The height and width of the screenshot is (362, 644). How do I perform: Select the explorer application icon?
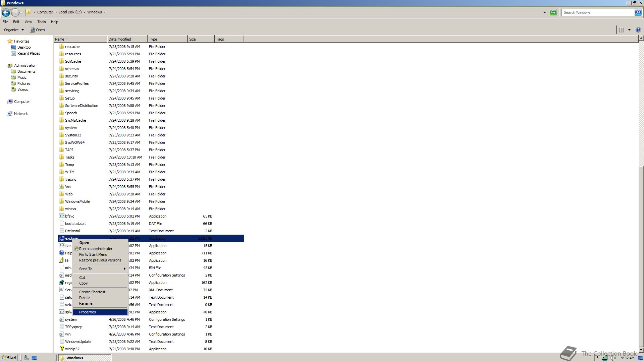61,238
